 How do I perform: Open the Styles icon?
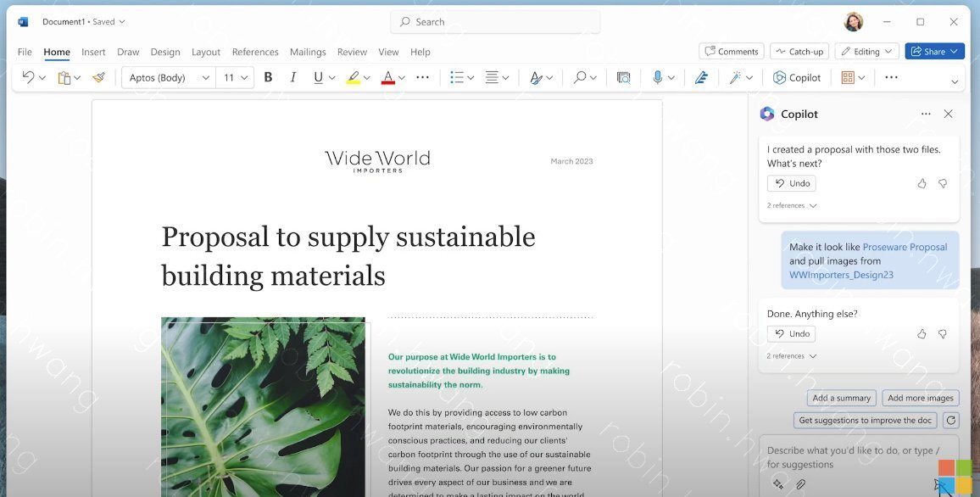536,77
